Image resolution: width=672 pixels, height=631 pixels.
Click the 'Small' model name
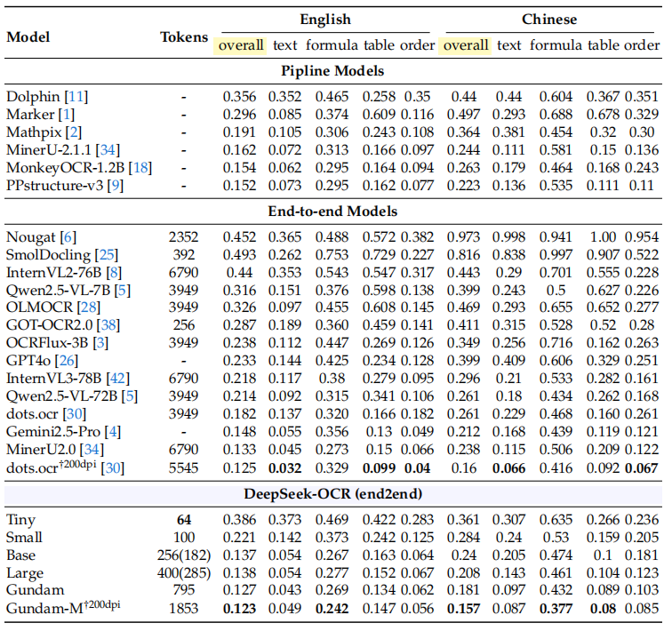pos(24,537)
